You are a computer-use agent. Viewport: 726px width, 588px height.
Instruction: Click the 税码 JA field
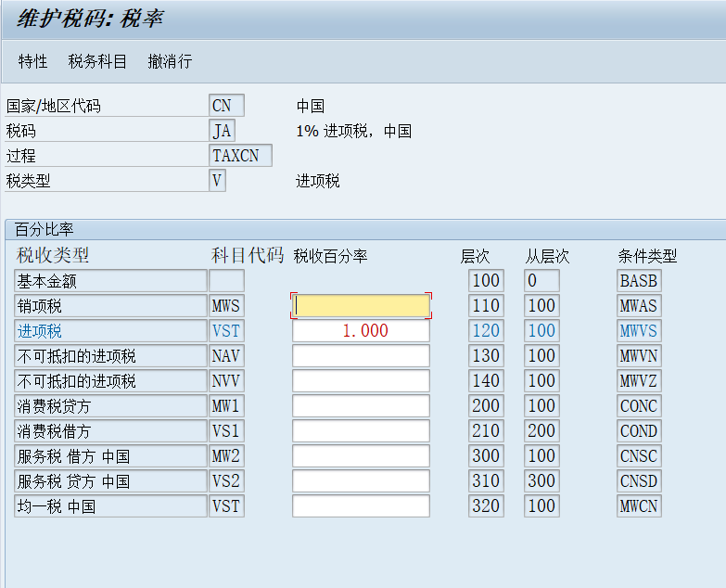point(223,131)
